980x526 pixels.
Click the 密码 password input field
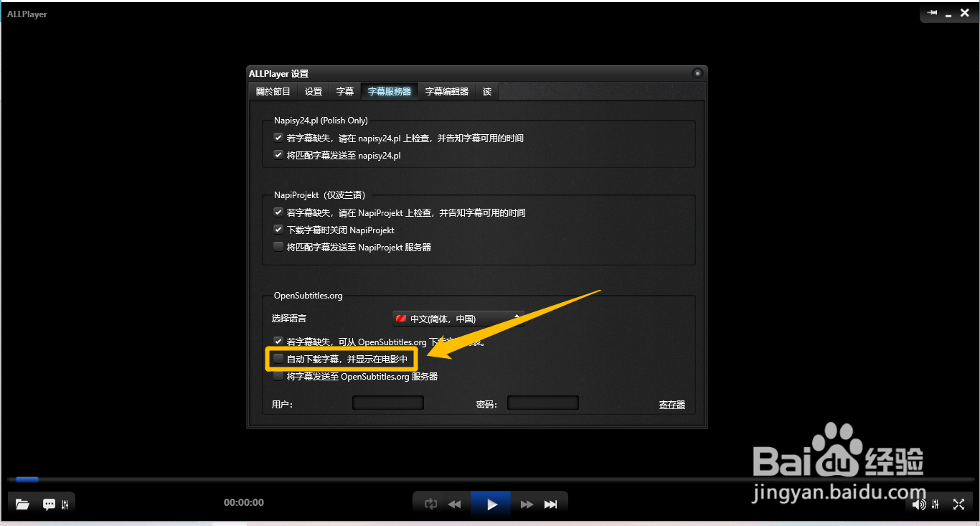coord(543,403)
